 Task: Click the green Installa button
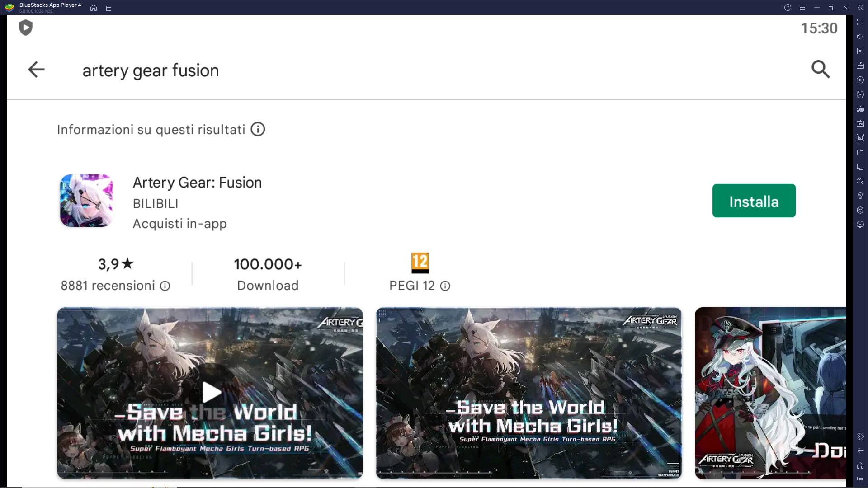[754, 201]
